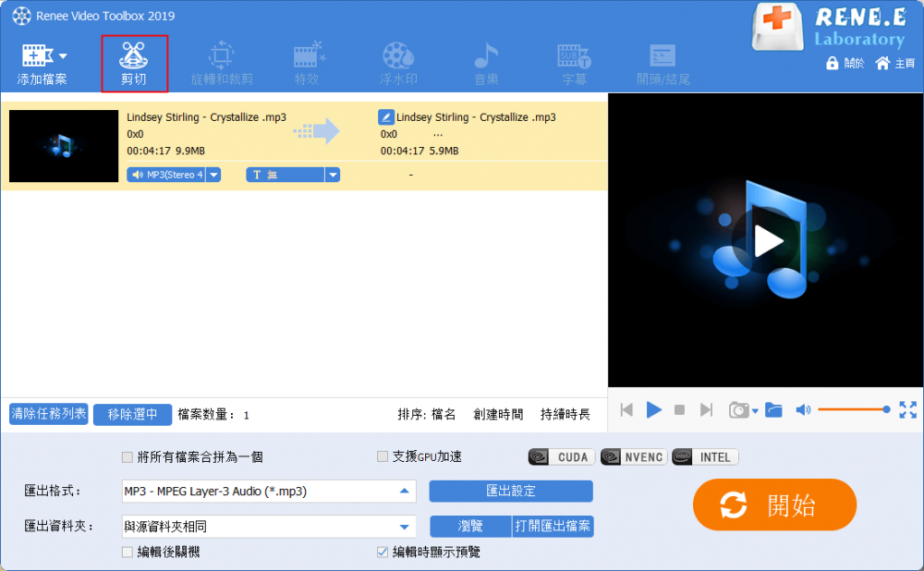Sort by 檔名 file name
Image resolution: width=924 pixels, height=571 pixels.
pyautogui.click(x=444, y=414)
